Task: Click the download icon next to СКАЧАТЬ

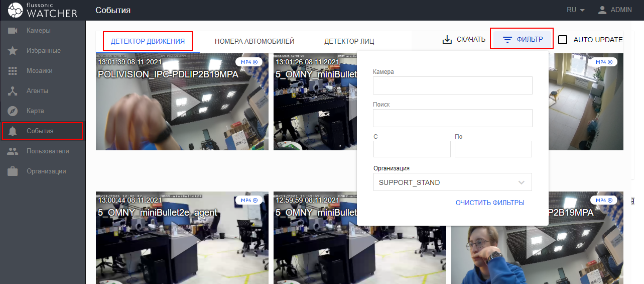Action: tap(447, 40)
